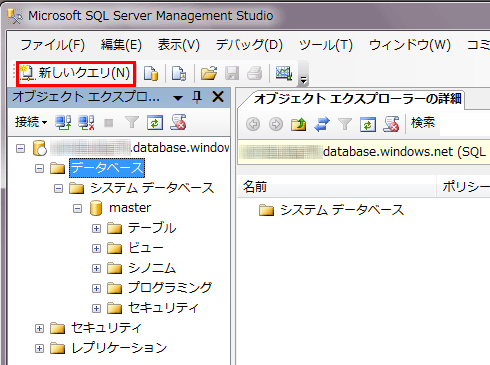Expand the server-level セキュリティ folder
Image resolution: width=490 pixels, height=365 pixels.
(x=39, y=328)
